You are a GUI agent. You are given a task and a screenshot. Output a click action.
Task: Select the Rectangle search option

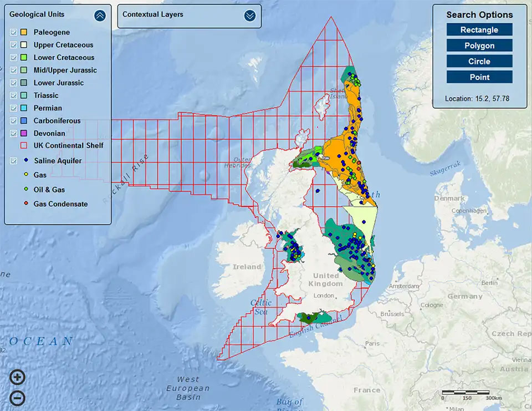point(479,29)
